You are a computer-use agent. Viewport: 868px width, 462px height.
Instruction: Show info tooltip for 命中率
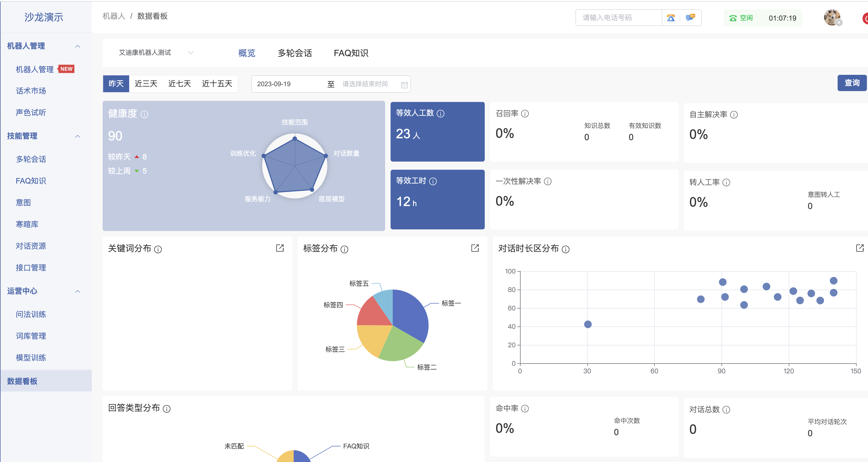click(525, 409)
